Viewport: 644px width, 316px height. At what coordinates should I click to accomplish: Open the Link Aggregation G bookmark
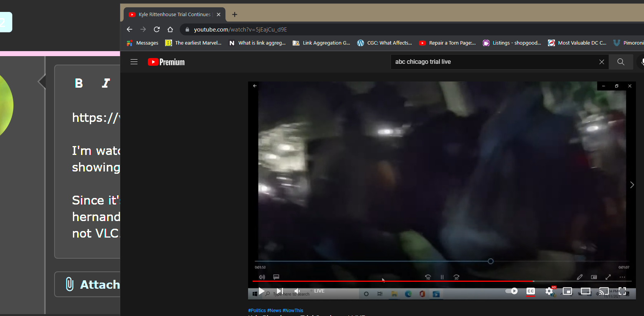point(321,43)
